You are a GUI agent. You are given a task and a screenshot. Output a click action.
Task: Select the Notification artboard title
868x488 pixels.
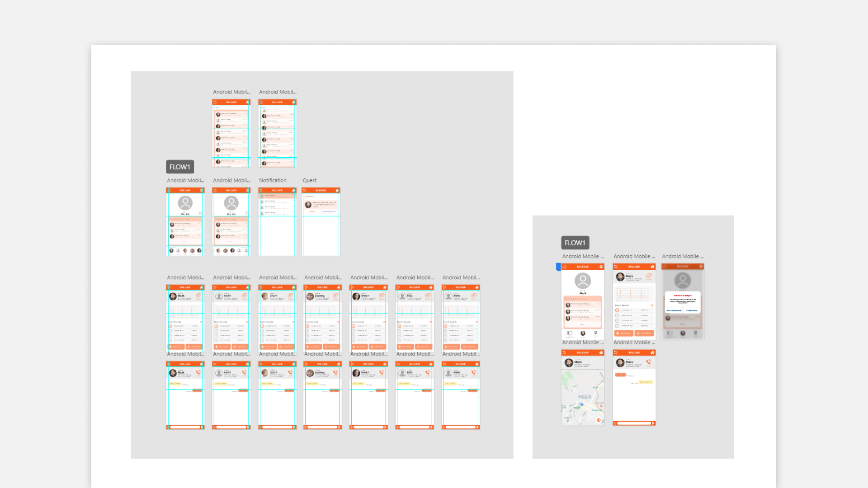272,180
